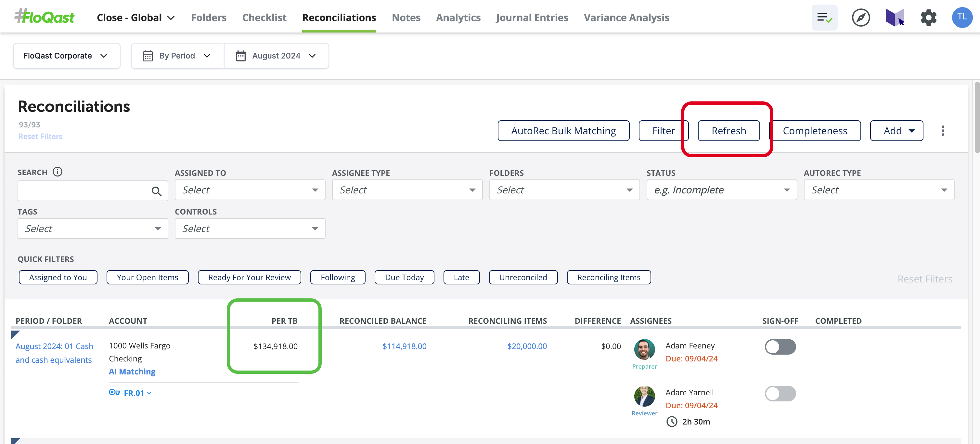Open the August 2024 period dropdown
The height and width of the screenshot is (444, 980).
pyautogui.click(x=277, y=56)
